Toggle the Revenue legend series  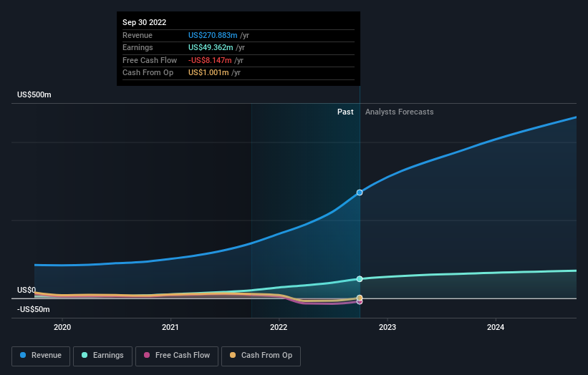pyautogui.click(x=41, y=356)
